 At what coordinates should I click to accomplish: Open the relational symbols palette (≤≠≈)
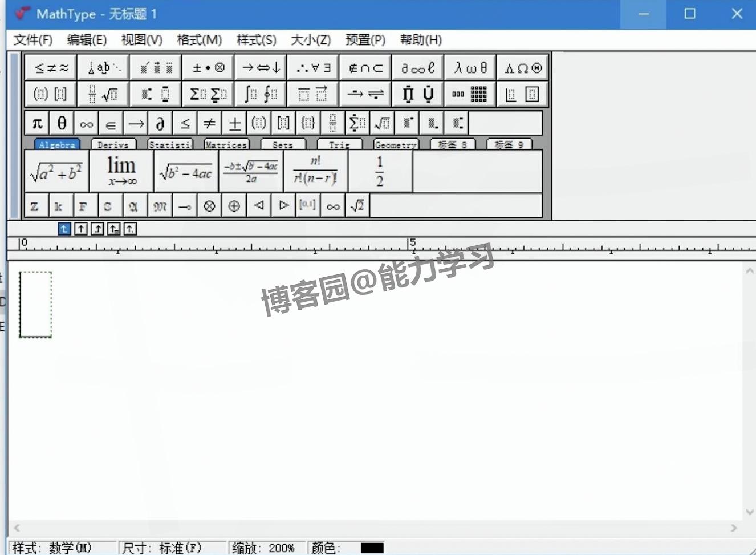[x=51, y=68]
